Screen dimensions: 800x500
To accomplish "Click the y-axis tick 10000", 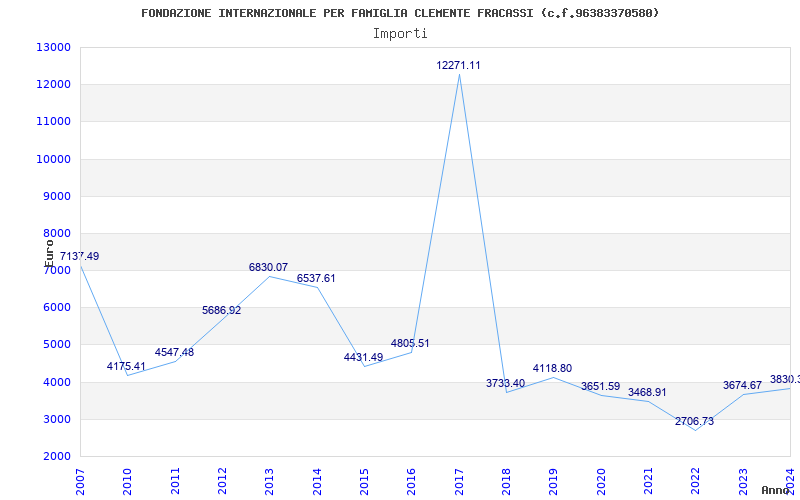I will tap(53, 159).
